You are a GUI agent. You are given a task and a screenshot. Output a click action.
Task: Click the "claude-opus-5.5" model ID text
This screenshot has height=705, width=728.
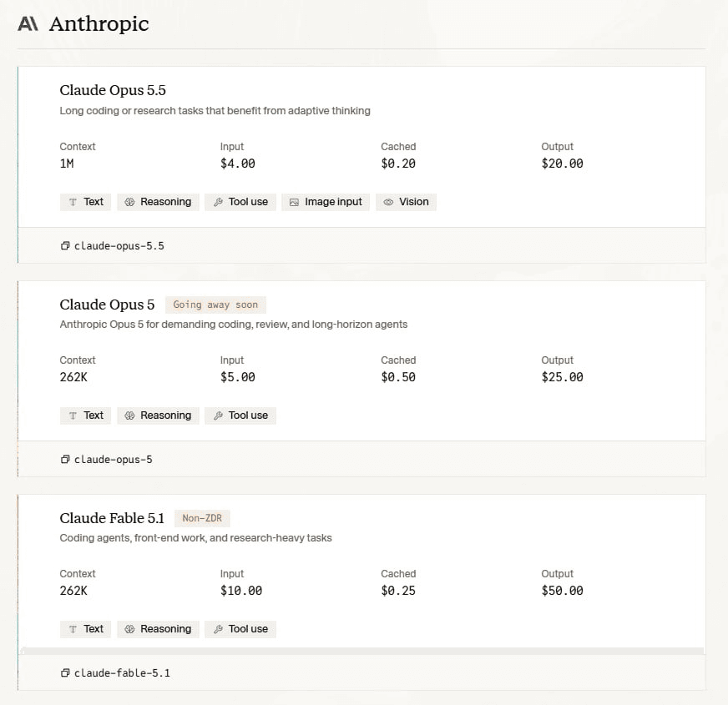[x=119, y=246]
